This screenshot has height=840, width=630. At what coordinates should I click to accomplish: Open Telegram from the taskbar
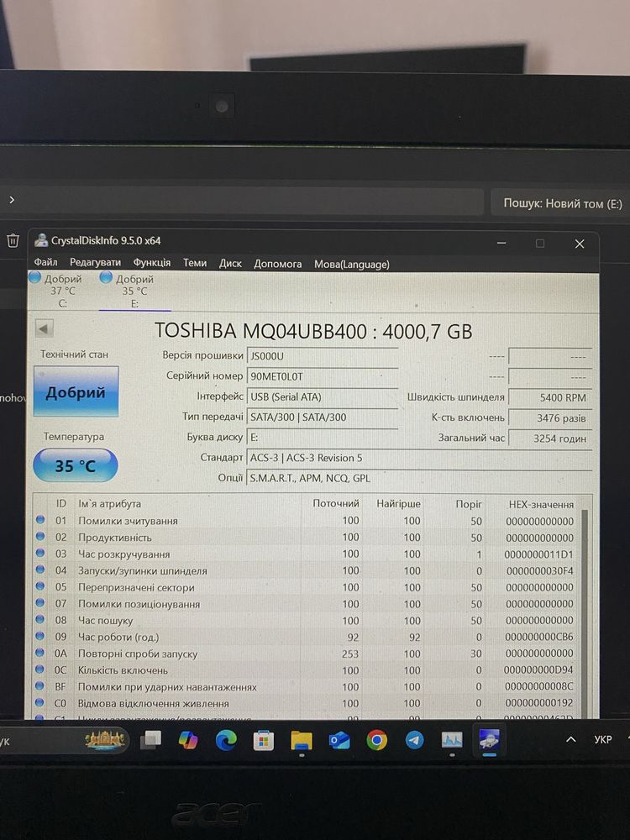tap(414, 740)
